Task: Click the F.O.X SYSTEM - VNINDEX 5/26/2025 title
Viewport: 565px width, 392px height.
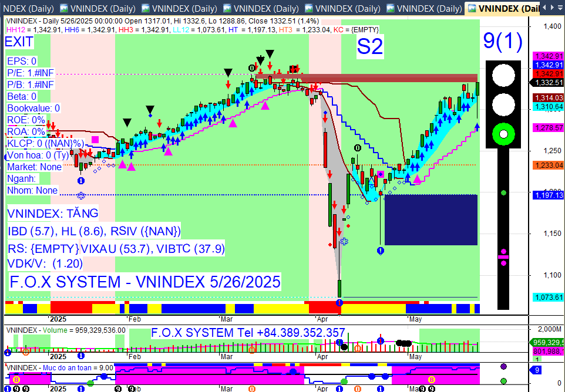Action: point(145,282)
